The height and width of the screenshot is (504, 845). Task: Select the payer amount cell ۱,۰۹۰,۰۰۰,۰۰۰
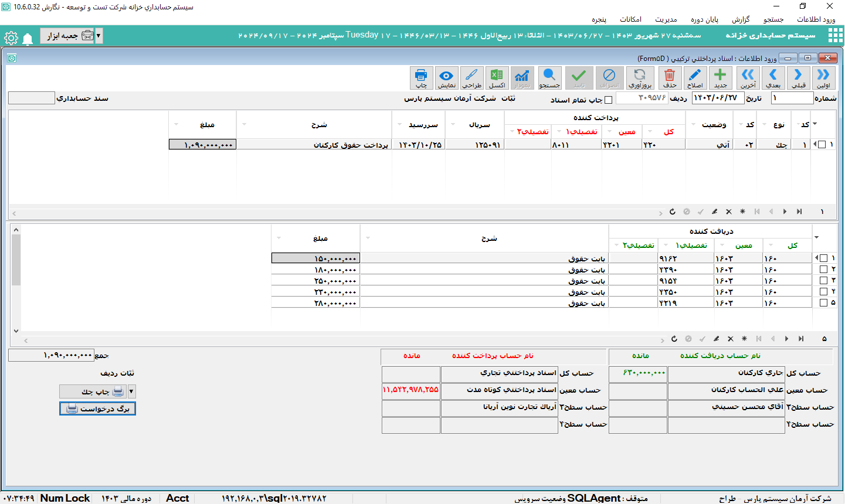[202, 144]
